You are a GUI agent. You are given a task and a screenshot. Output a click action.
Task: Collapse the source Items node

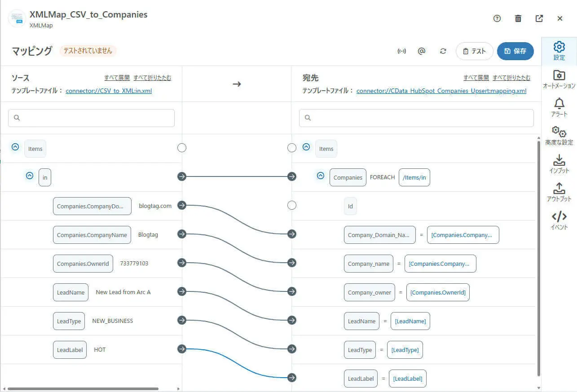15,147
